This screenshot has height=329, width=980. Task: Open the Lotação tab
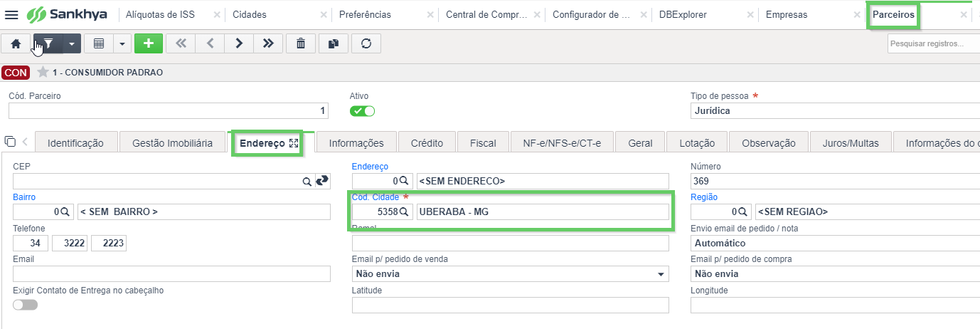tap(697, 143)
